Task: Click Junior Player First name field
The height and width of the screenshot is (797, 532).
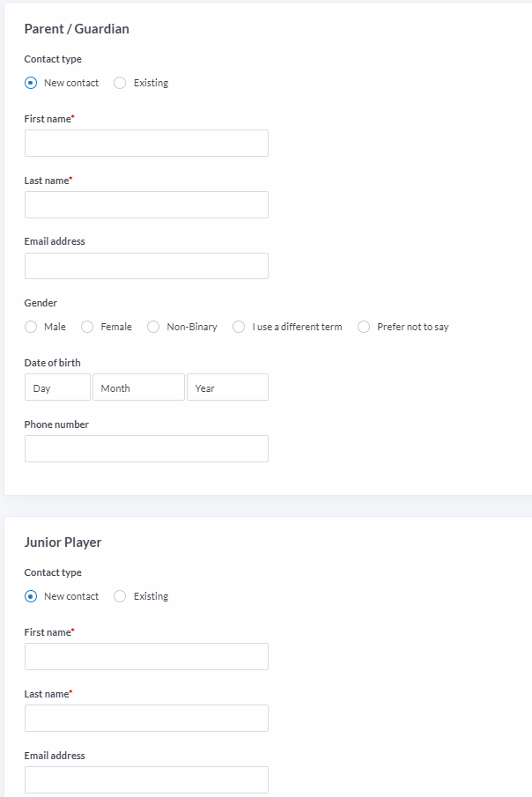Action: pyautogui.click(x=146, y=656)
